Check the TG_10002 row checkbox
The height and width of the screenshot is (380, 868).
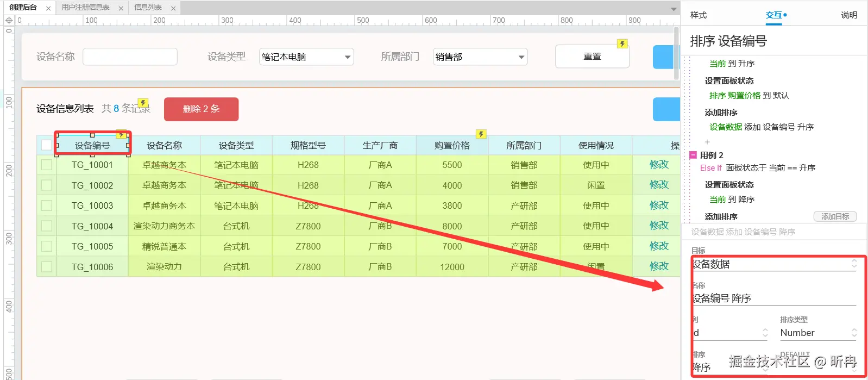(47, 185)
